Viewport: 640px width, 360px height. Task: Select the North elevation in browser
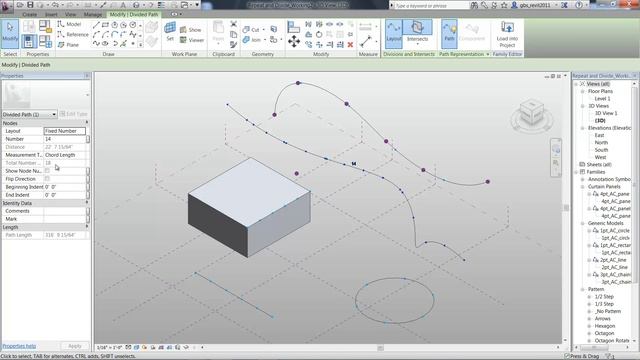[601, 143]
